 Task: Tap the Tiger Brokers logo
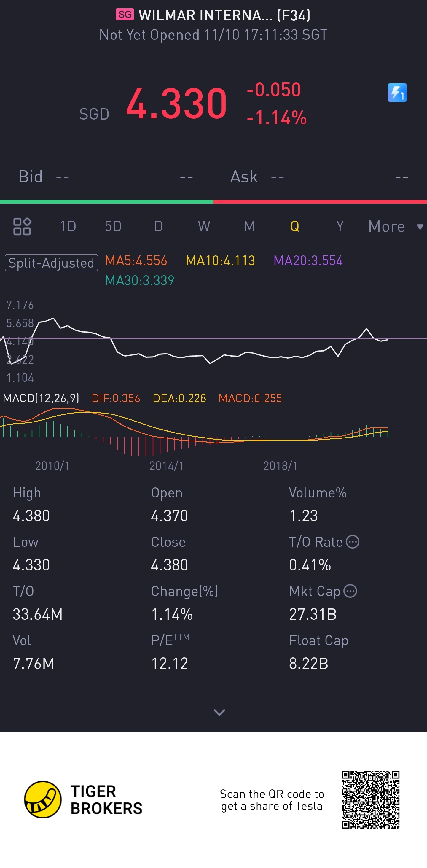[x=83, y=799]
